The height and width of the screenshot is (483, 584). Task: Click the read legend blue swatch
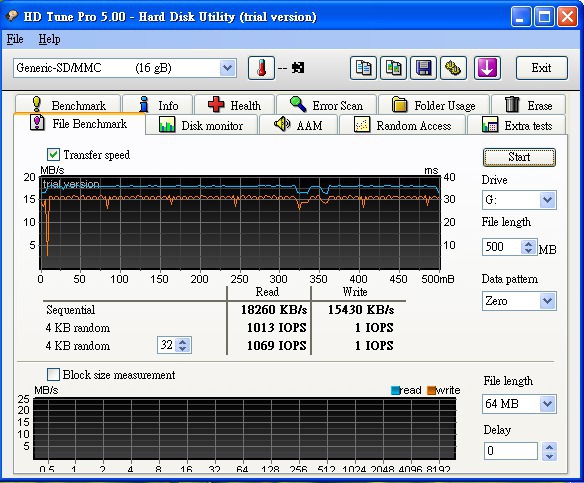tap(395, 390)
